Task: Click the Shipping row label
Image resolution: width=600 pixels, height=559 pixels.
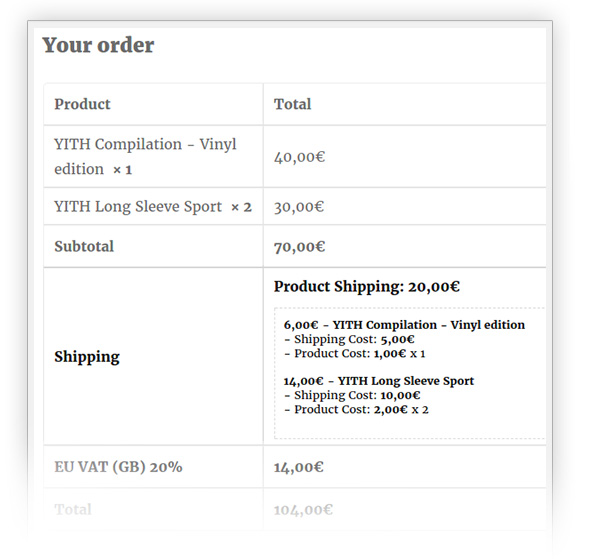Action: coord(86,356)
